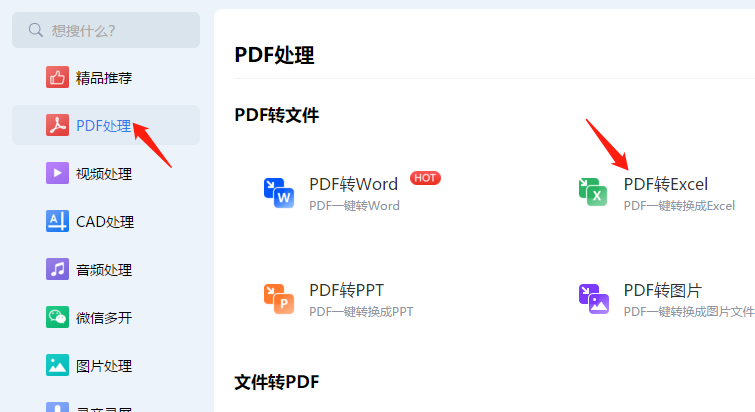Start the PDF转图片 tool
Image resolution: width=755 pixels, height=412 pixels.
pos(663,290)
